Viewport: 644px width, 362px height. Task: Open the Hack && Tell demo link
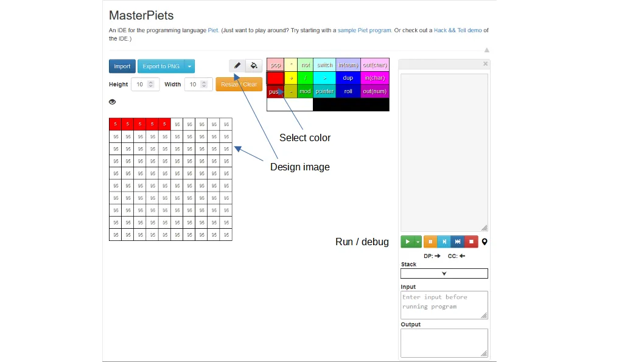tap(458, 30)
